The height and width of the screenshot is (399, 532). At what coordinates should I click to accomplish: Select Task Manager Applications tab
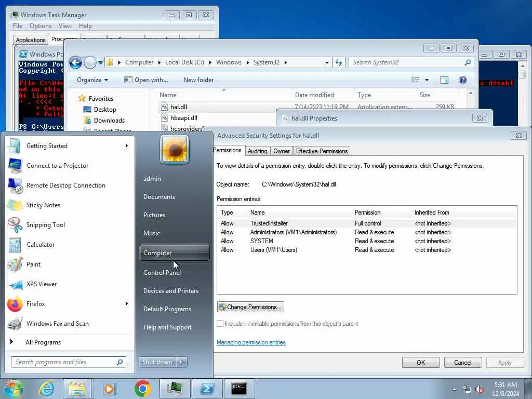pos(31,39)
